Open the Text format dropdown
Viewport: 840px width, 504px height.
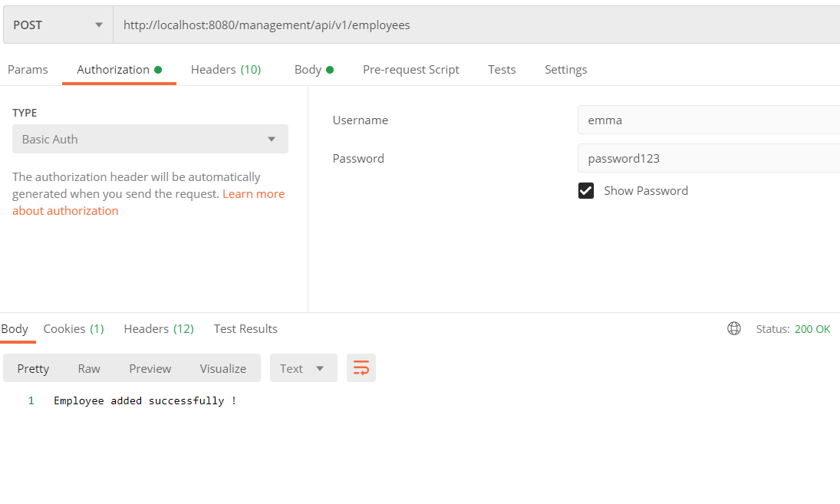tap(303, 368)
